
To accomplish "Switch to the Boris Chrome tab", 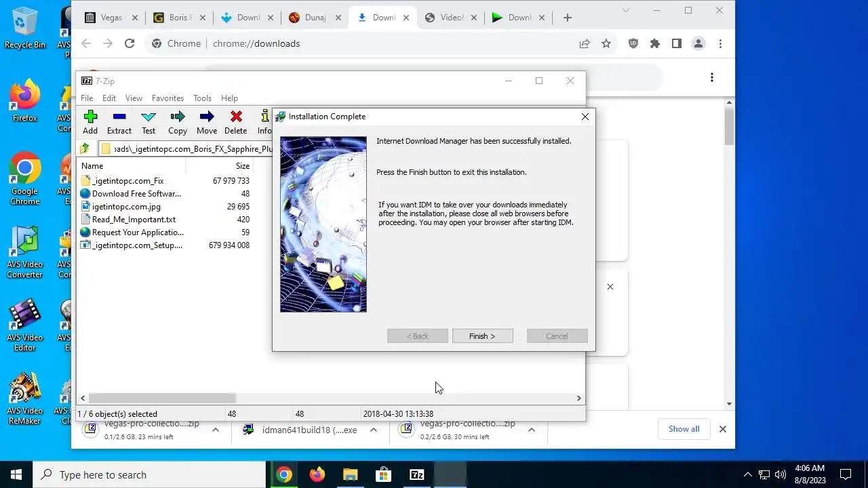I will pos(180,18).
